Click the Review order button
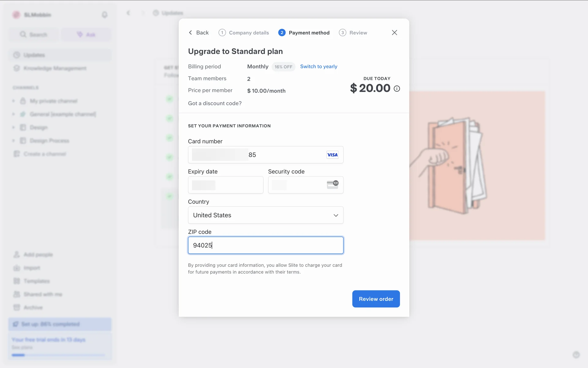This screenshot has height=368, width=588. pyautogui.click(x=376, y=299)
